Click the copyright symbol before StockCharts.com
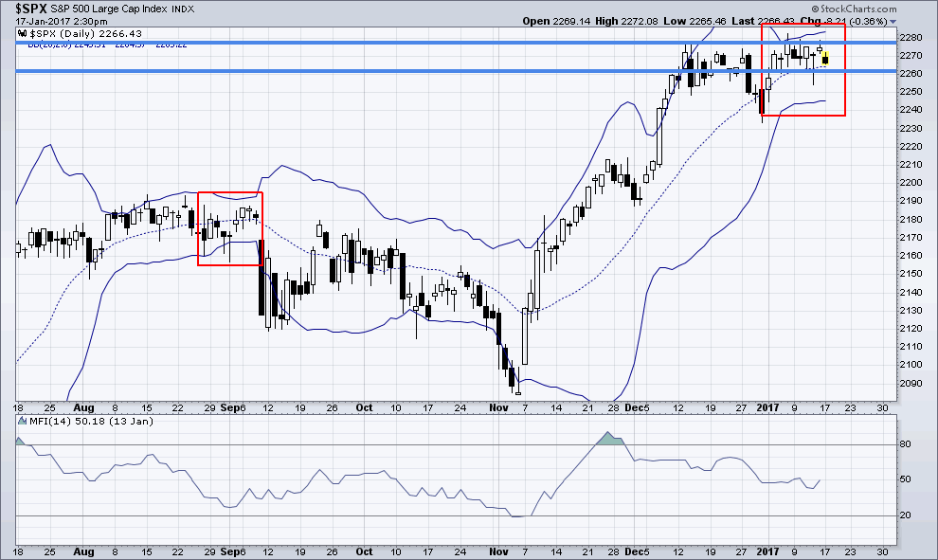938x560 pixels. coord(816,9)
